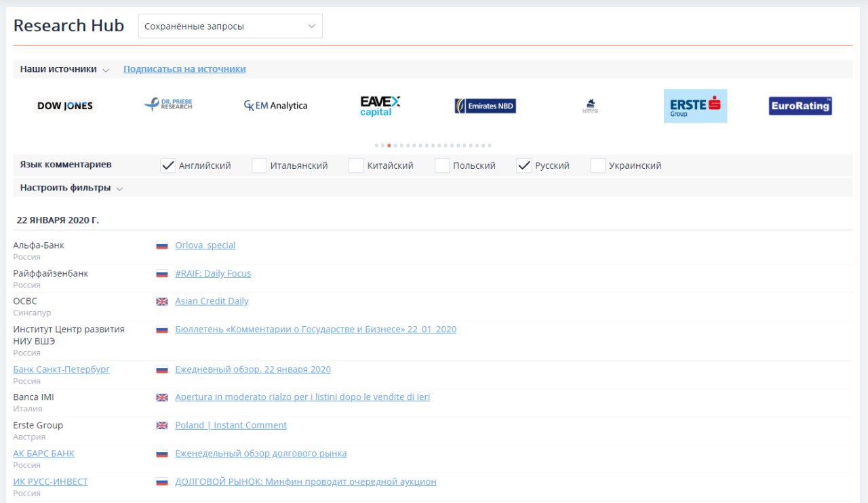Click the UK flag in the Banca IMI row
Viewport: 868px width, 503px height.
[x=162, y=397]
